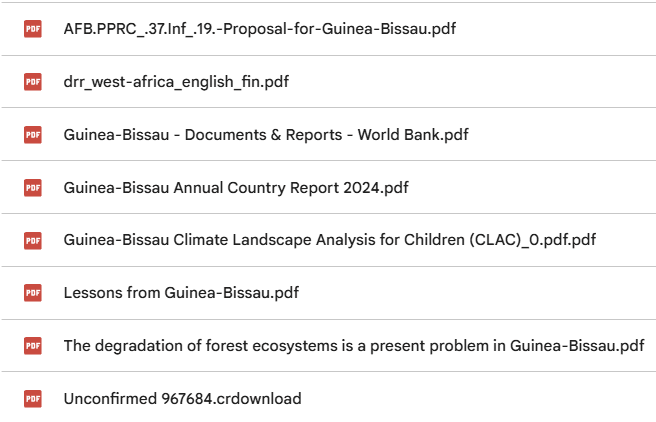This screenshot has width=656, height=422.
Task: Click PDF icon next to Lessons from Guinea-Bissau
Action: pyautogui.click(x=33, y=293)
